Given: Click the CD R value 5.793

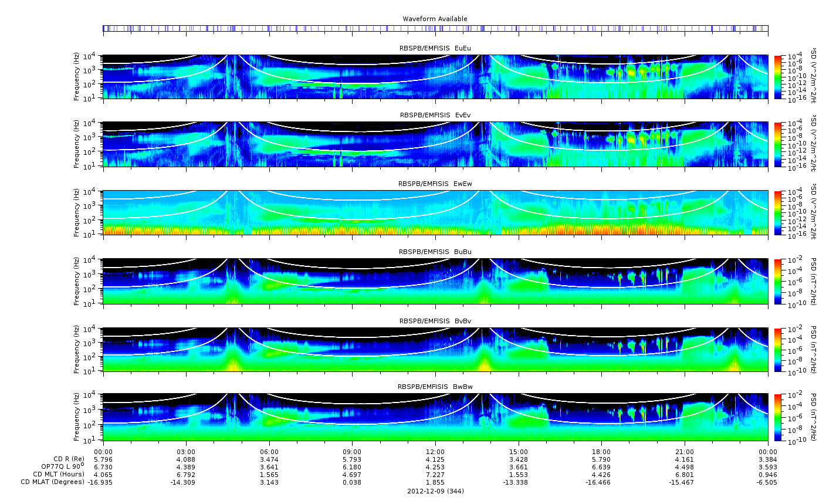Looking at the screenshot, I should (x=352, y=459).
